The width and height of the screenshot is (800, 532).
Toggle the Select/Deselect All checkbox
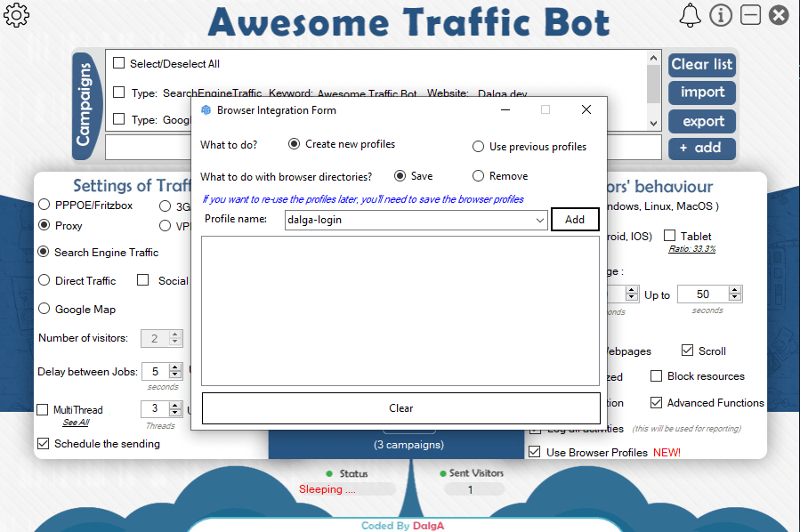point(119,63)
